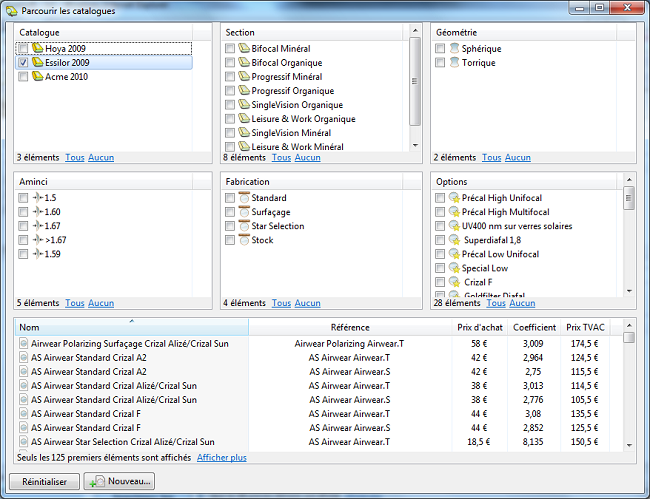Click the SingleVision Minéral section icon
The width and height of the screenshot is (650, 499).
[x=244, y=133]
